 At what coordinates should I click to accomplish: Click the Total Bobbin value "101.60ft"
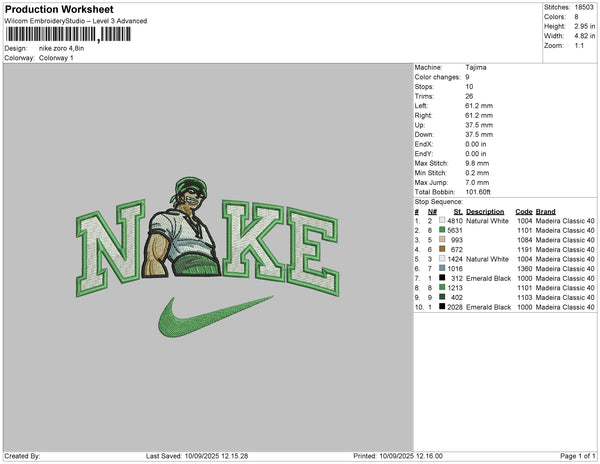pyautogui.click(x=478, y=192)
